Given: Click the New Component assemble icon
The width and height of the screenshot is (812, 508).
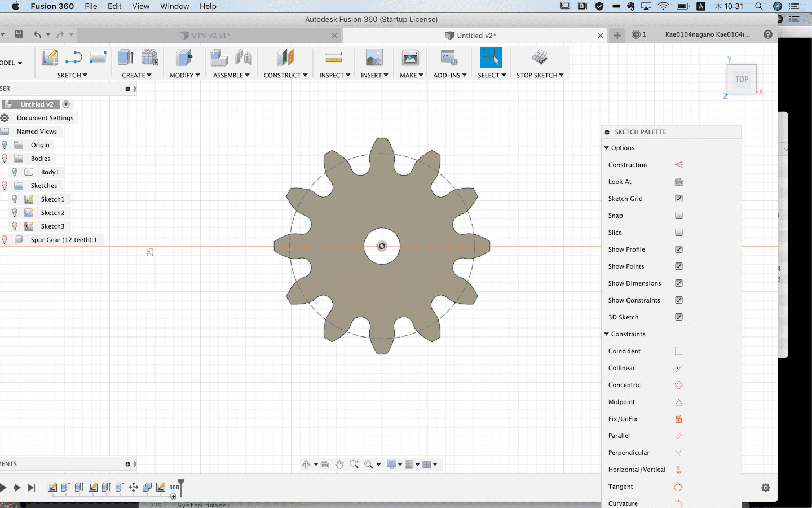Looking at the screenshot, I should [219, 58].
